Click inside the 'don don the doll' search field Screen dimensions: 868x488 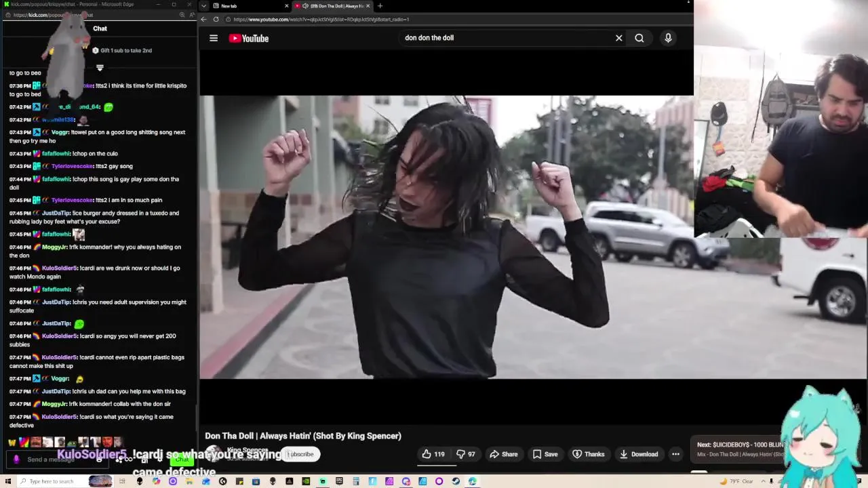[505, 38]
